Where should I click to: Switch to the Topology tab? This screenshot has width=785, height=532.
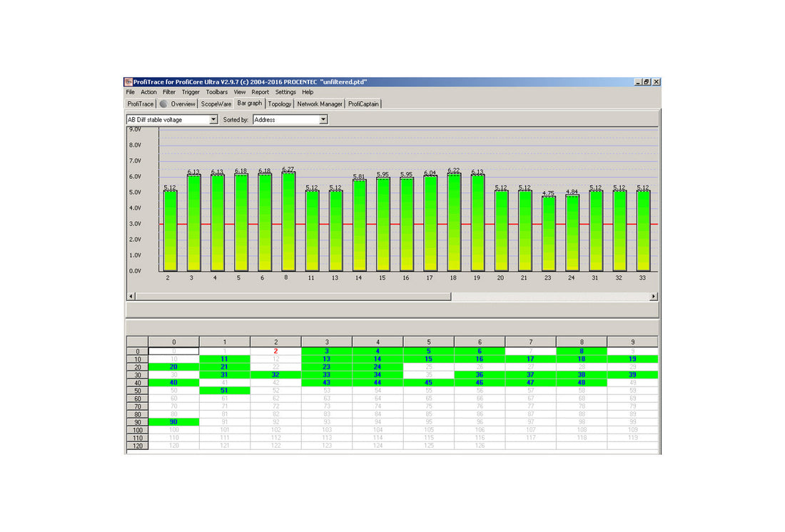(x=280, y=104)
